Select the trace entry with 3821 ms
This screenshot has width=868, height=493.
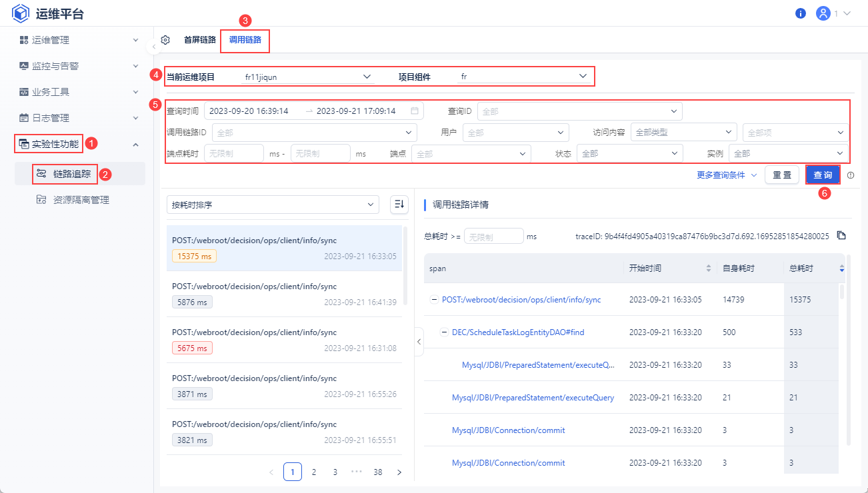coord(284,432)
